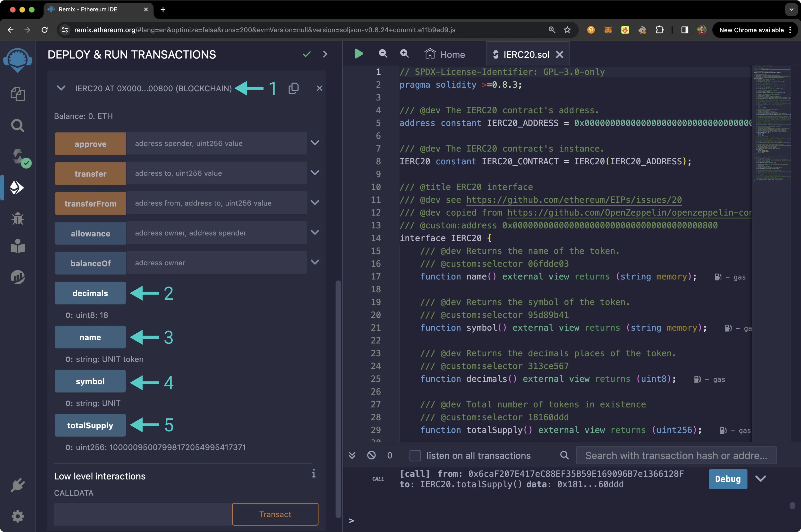Viewport: 801px width, 532px height.
Task: Open a new Chrome tab
Action: point(163,9)
